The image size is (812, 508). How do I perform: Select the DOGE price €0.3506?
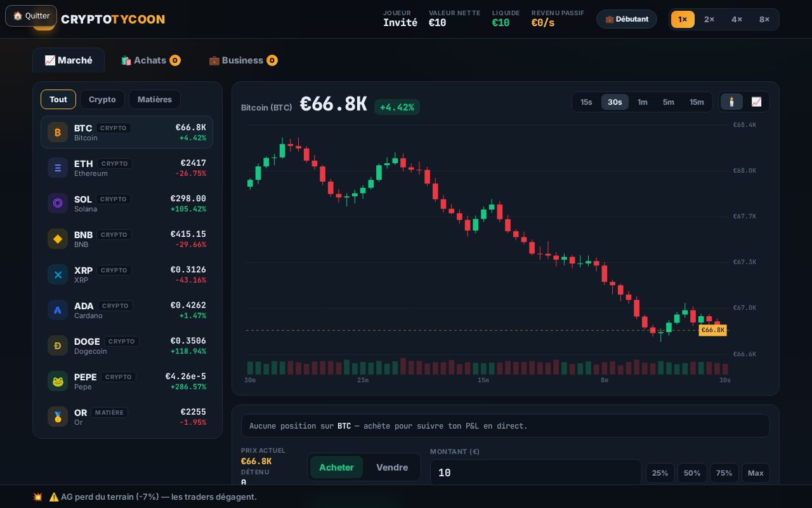tap(188, 341)
